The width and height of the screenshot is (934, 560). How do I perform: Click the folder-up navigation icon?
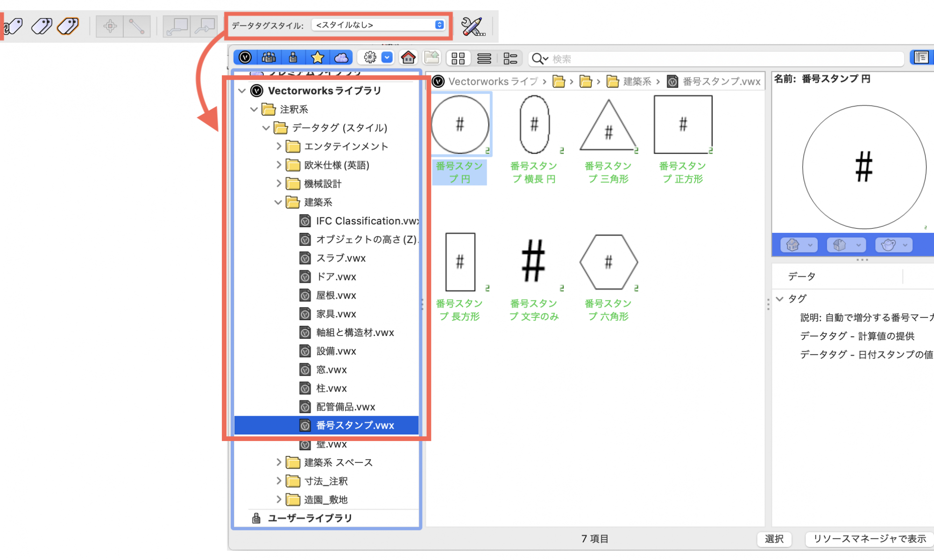(x=432, y=58)
